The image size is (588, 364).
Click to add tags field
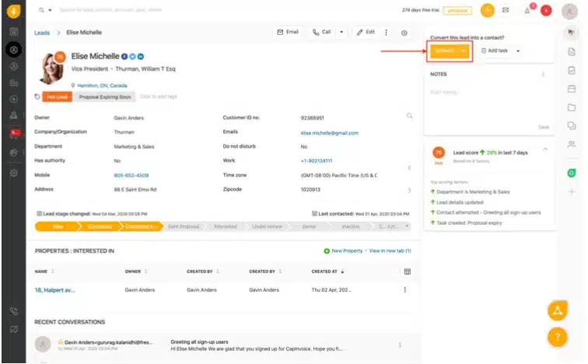click(158, 96)
